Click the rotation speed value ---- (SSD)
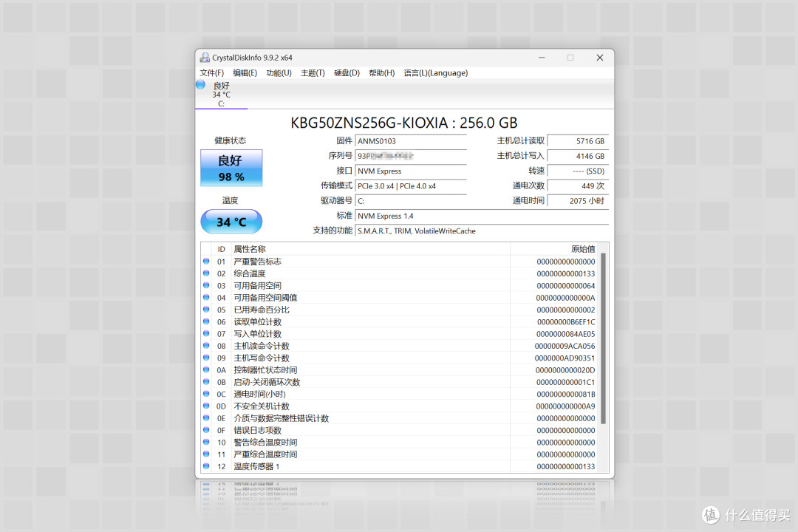The width and height of the screenshot is (798, 532). click(x=578, y=171)
